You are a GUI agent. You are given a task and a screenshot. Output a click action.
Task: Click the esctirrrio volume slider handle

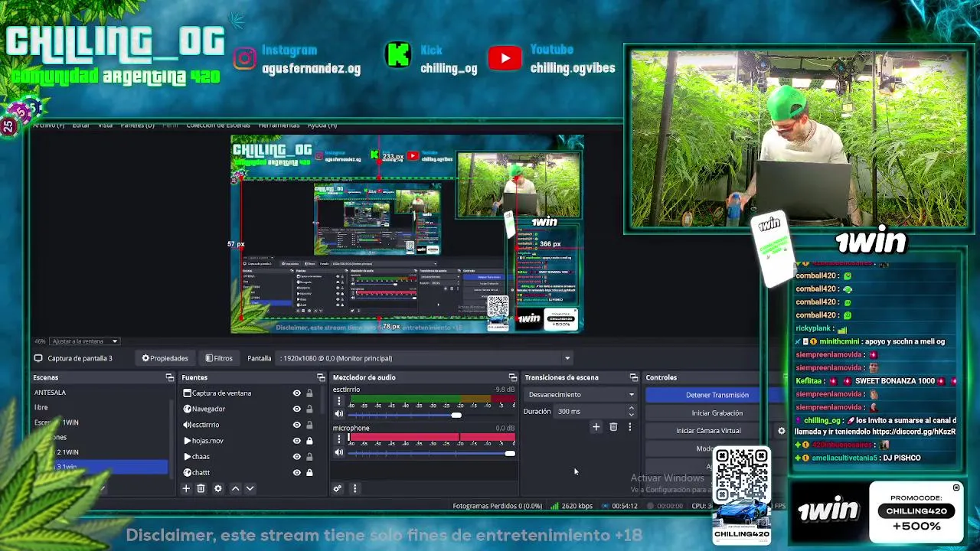click(456, 415)
